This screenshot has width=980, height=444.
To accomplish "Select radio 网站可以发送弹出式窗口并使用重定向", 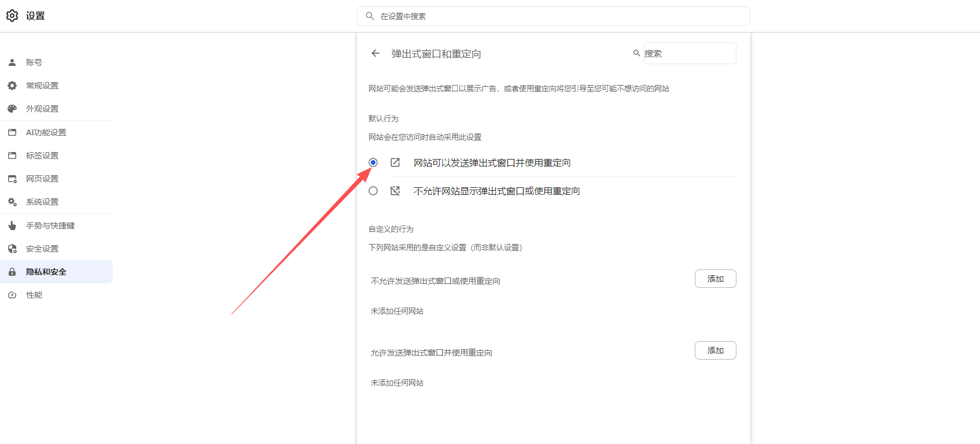I will click(x=373, y=162).
